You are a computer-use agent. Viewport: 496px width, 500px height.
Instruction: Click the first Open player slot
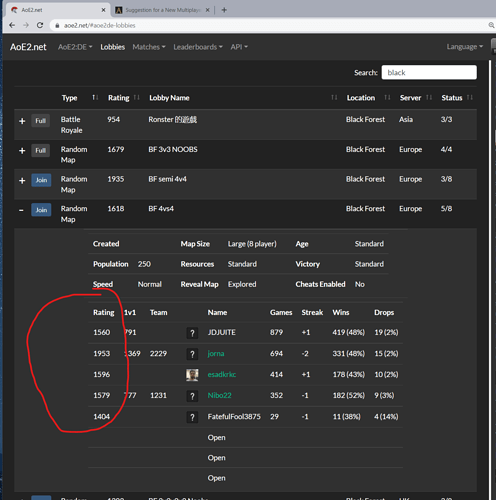coord(216,437)
